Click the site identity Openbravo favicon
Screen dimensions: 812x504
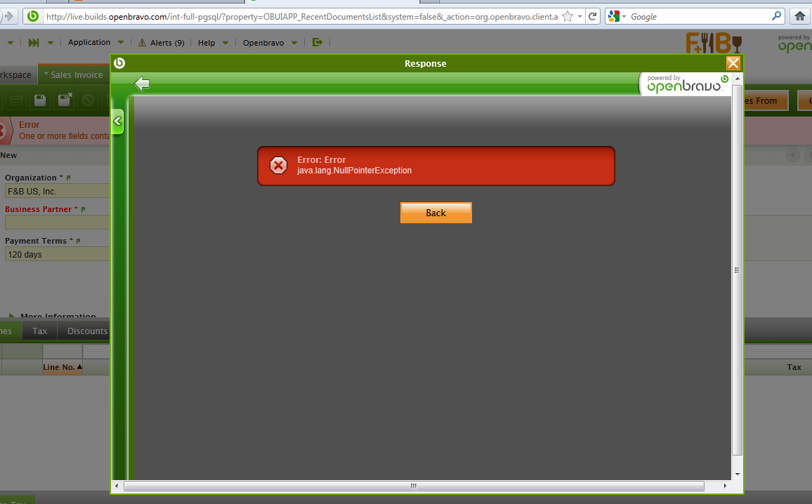click(32, 16)
